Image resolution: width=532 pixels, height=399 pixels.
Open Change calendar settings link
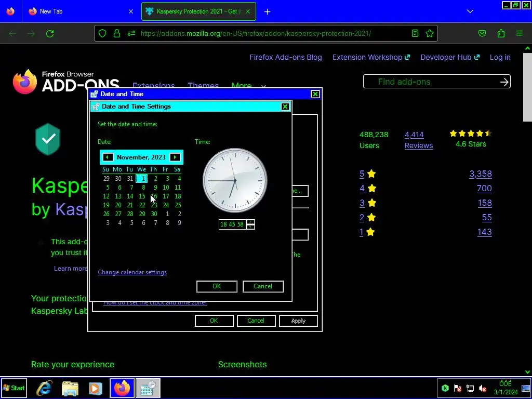pyautogui.click(x=132, y=272)
